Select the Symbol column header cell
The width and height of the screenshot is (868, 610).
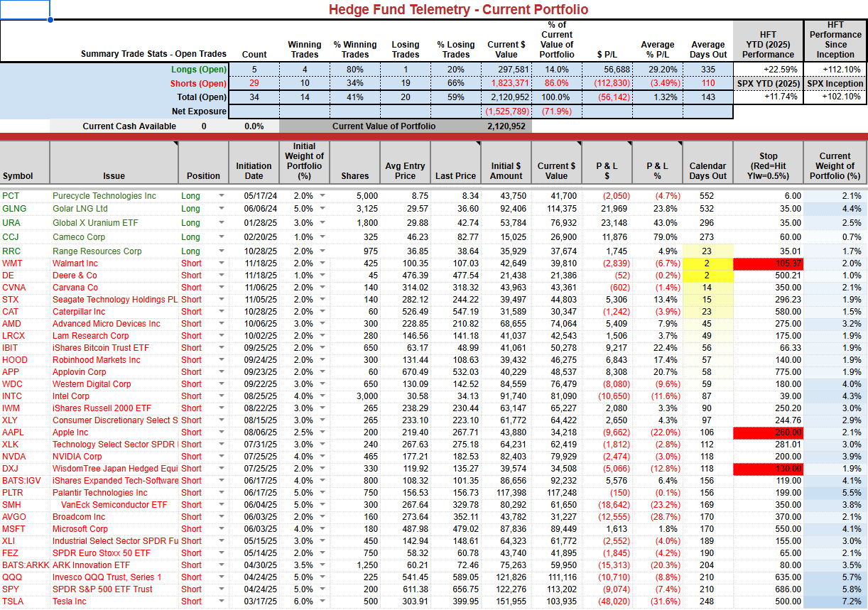point(25,163)
